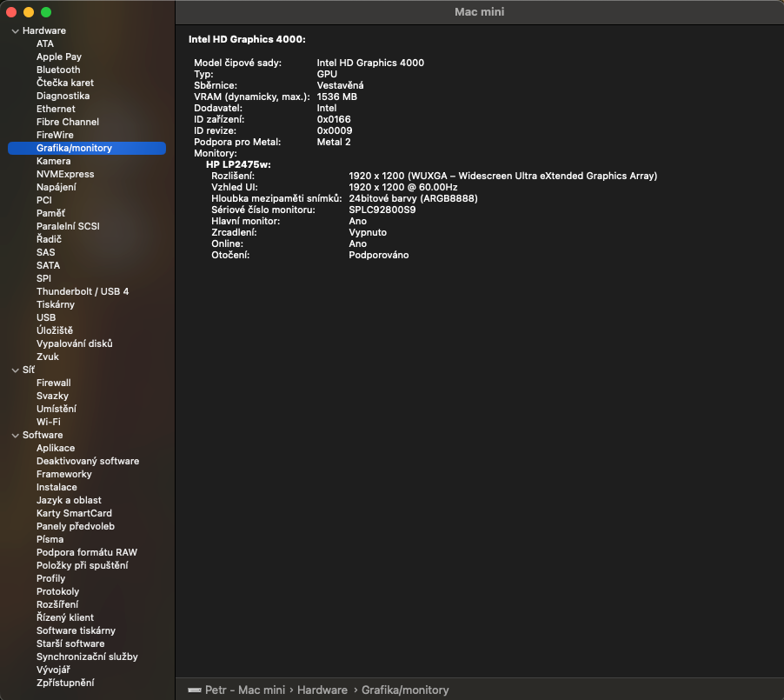Image resolution: width=784 pixels, height=700 pixels.
Task: Open Diagnostika in the sidebar
Action: 63,96
